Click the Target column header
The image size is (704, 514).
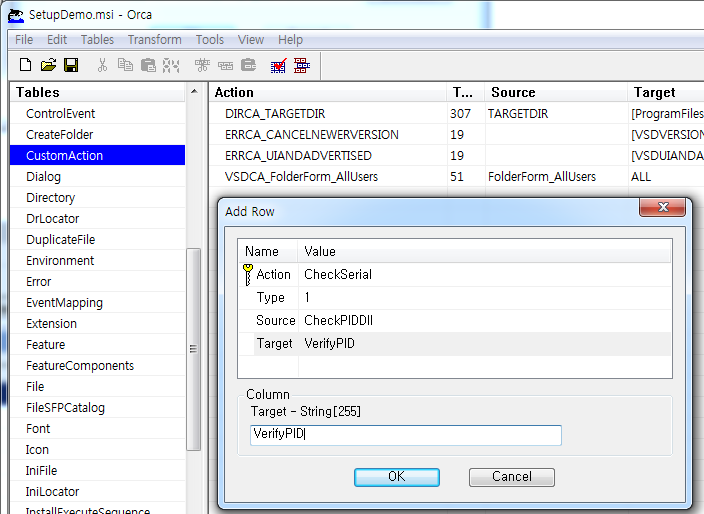pos(666,92)
